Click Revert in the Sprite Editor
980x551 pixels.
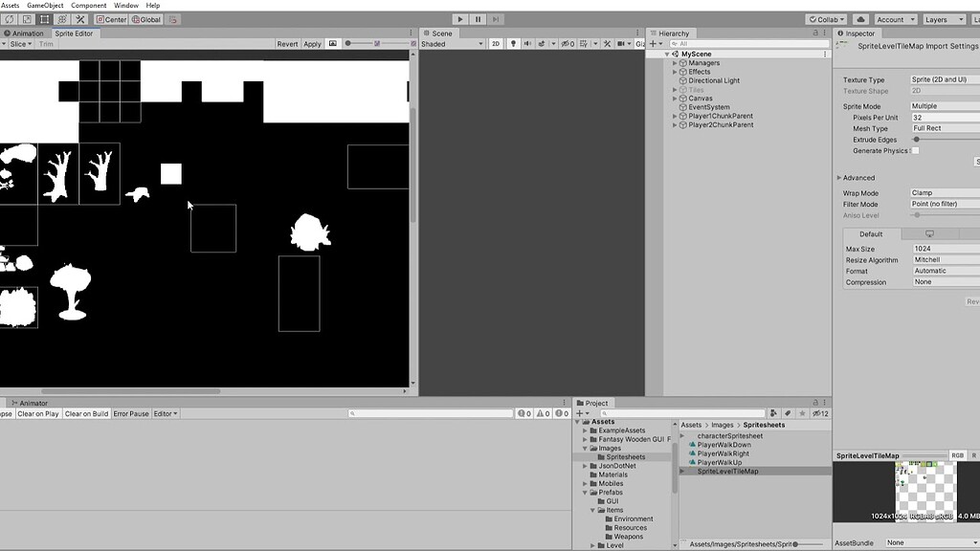click(287, 43)
